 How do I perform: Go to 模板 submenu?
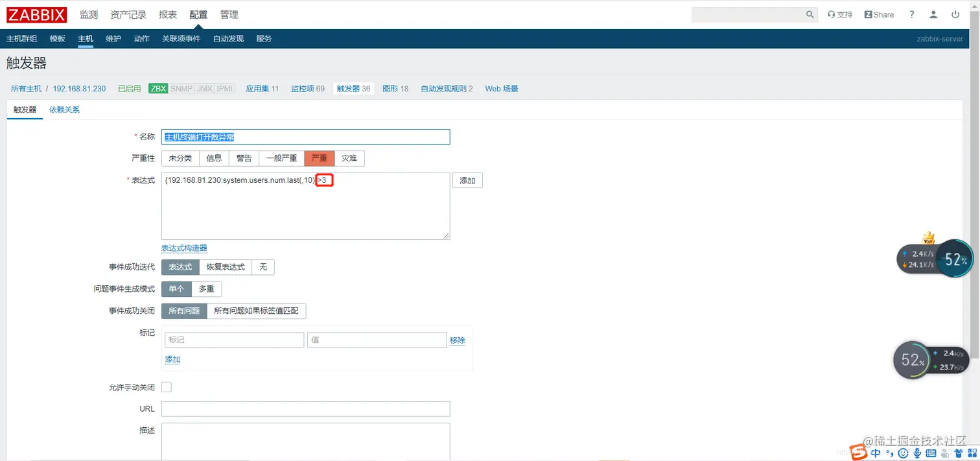point(58,39)
